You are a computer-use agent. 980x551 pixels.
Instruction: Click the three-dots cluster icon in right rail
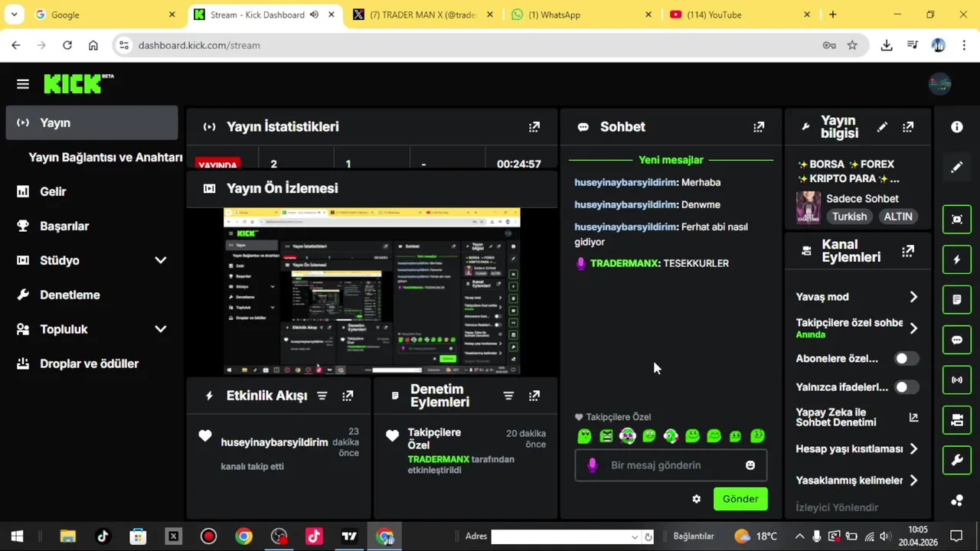pyautogui.click(x=957, y=500)
